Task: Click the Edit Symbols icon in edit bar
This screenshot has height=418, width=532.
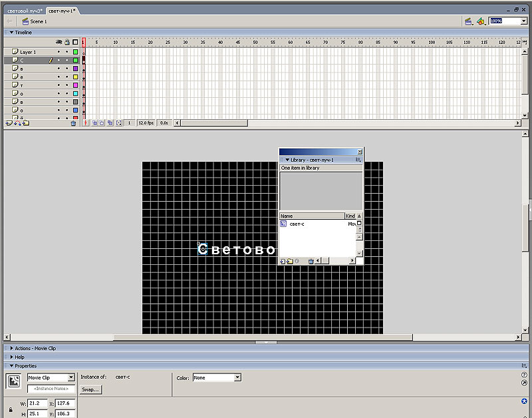Action: coord(481,21)
